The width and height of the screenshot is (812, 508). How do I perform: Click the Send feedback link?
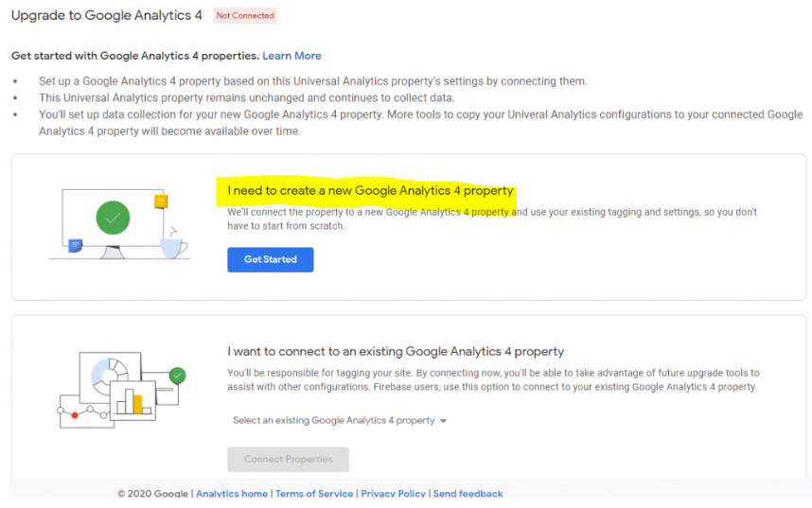[468, 494]
